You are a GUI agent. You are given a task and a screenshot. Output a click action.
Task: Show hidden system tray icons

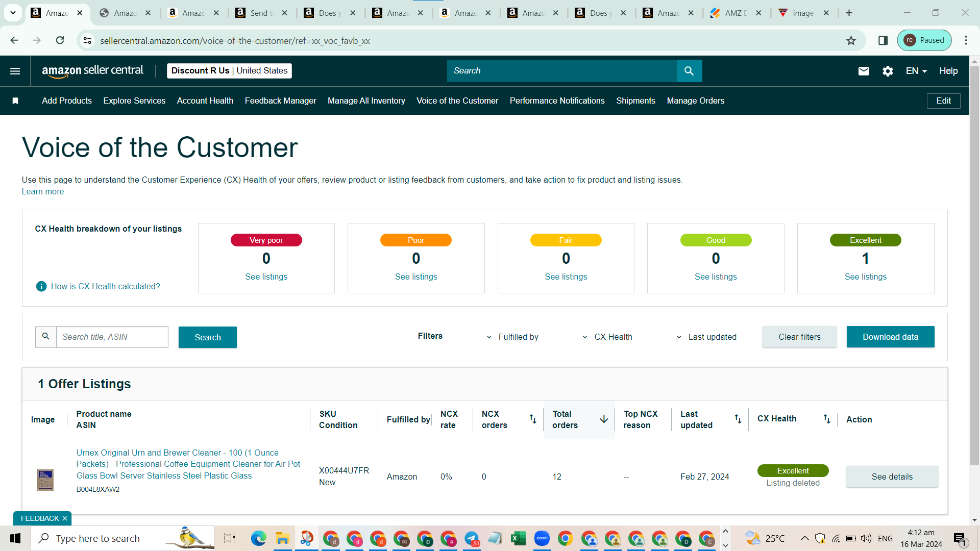804,538
